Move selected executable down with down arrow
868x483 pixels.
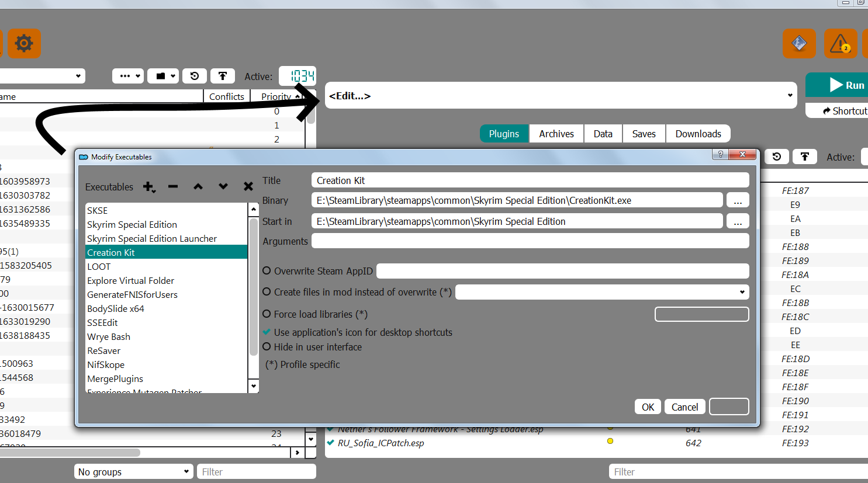tap(223, 187)
